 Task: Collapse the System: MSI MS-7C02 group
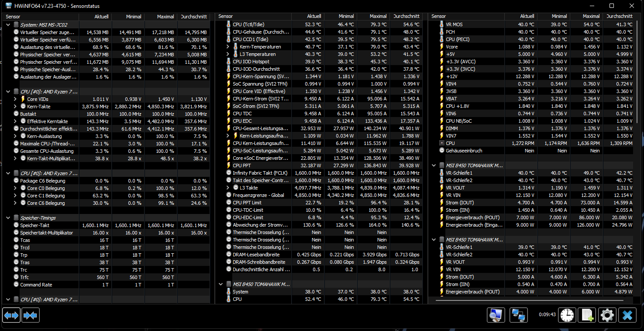coord(8,25)
